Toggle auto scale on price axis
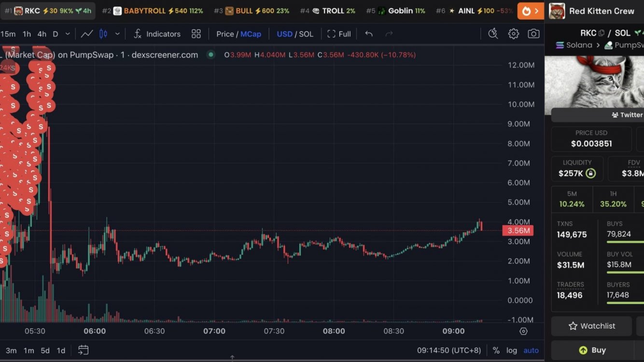 pyautogui.click(x=531, y=350)
